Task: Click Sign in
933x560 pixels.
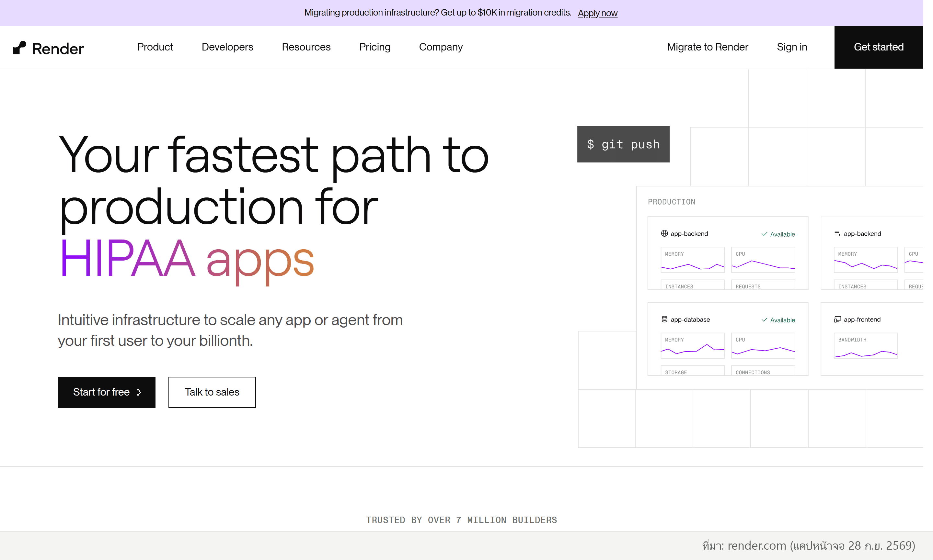Action: 792,47
